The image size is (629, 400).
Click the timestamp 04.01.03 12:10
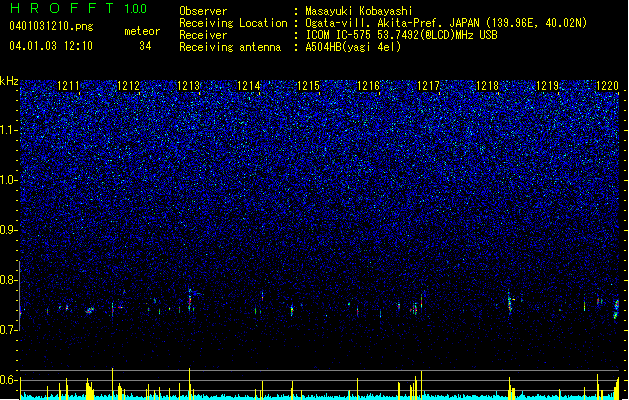pos(51,46)
